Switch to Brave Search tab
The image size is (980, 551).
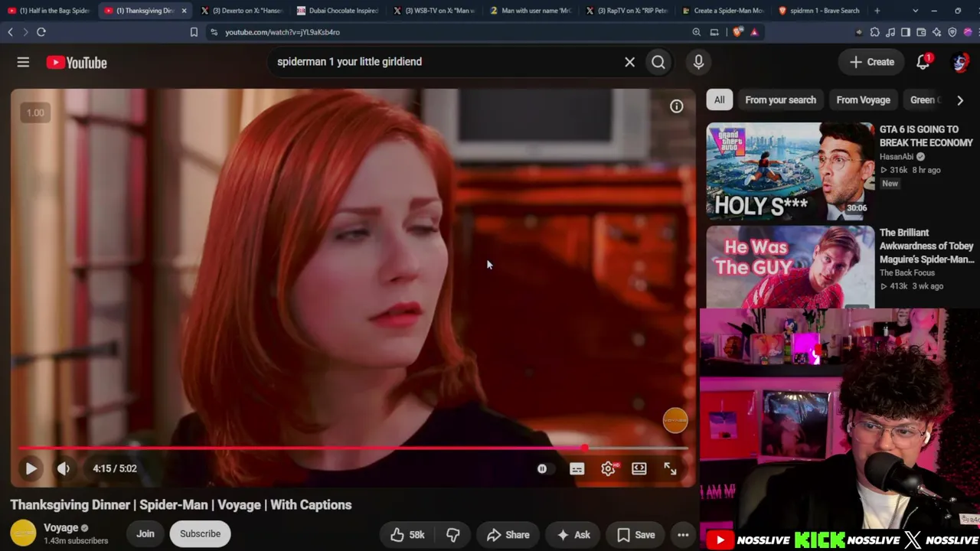[818, 11]
